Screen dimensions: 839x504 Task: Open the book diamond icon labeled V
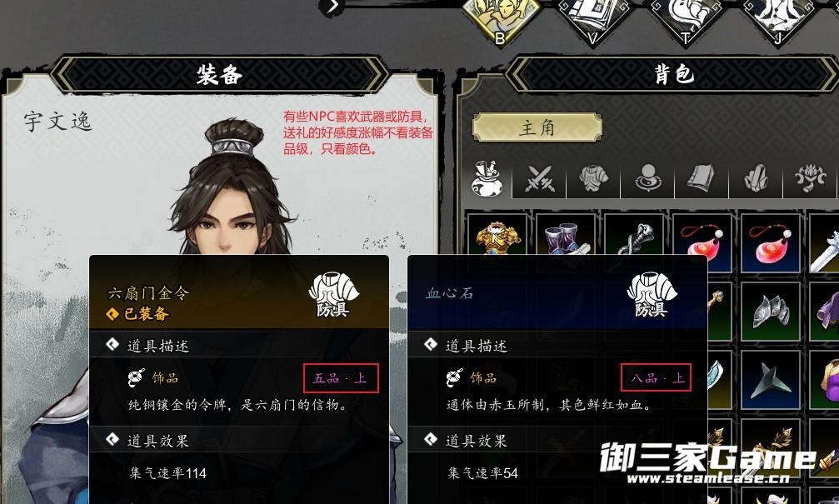pos(593,18)
